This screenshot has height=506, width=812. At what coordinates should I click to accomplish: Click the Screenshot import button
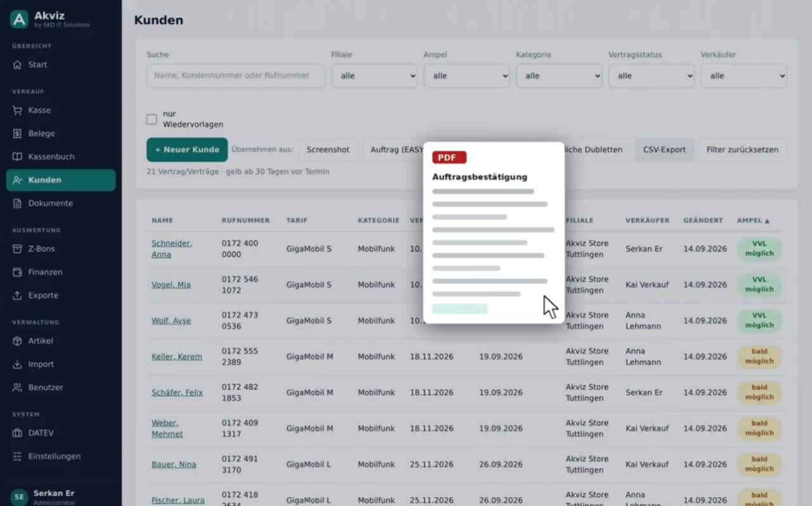pos(328,150)
